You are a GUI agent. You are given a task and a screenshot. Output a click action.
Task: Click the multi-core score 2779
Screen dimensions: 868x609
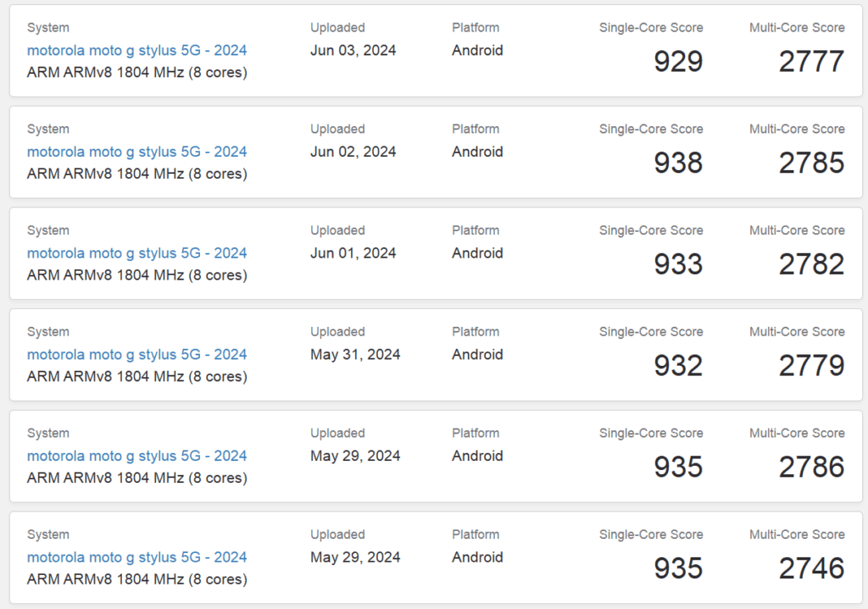[811, 366]
